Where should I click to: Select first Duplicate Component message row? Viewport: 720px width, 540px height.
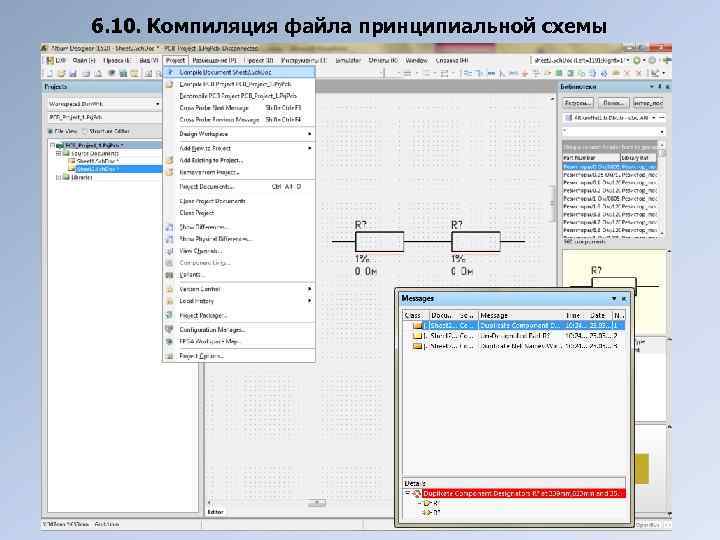513,326
